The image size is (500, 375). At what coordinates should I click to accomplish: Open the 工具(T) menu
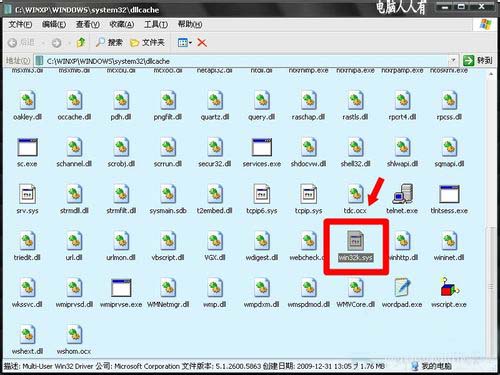click(156, 24)
